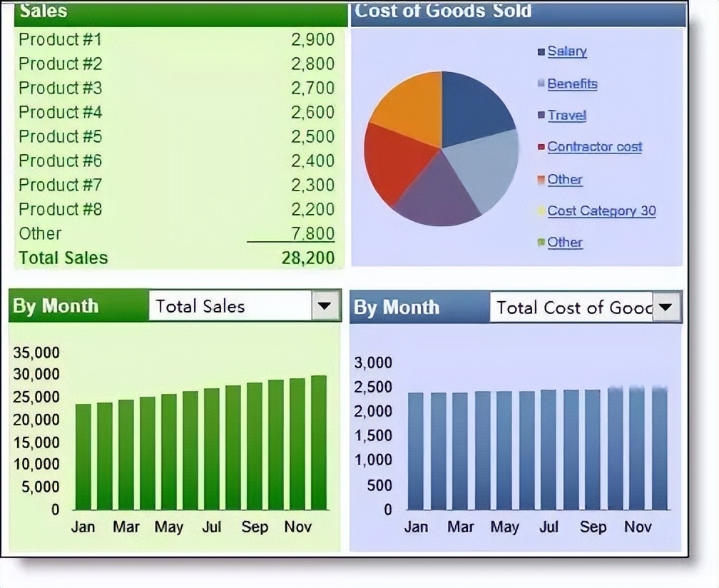This screenshot has height=588, width=719.
Task: Select the Sep label in sales chart
Action: tap(255, 527)
